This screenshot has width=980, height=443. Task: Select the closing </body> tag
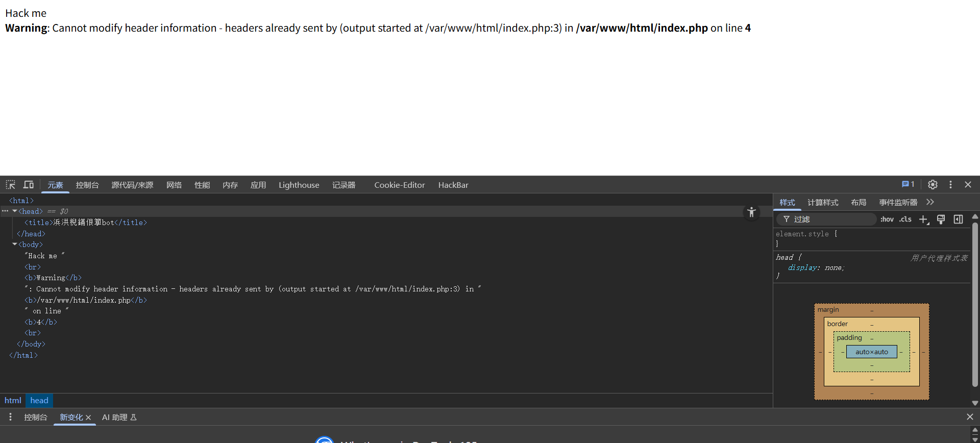(x=31, y=344)
